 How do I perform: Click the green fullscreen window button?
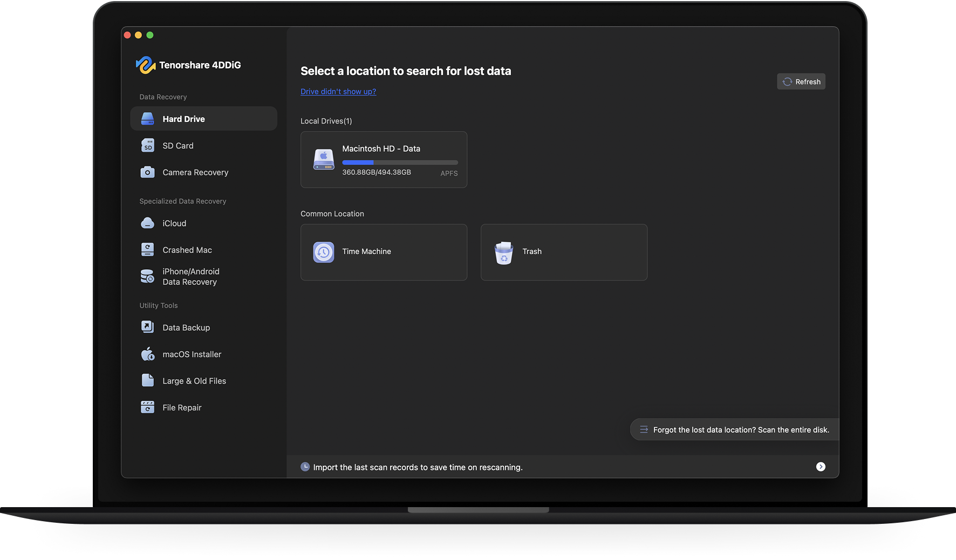coord(150,35)
